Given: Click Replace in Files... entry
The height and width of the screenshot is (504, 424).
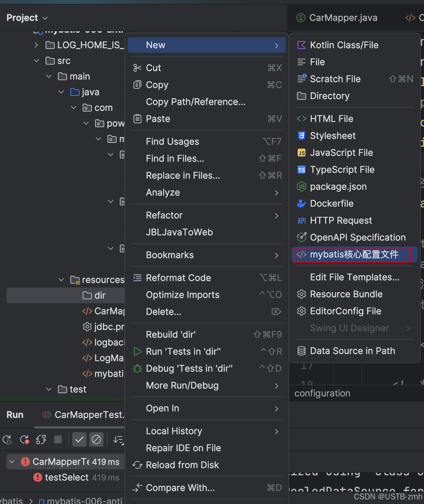Looking at the screenshot, I should [207, 175].
